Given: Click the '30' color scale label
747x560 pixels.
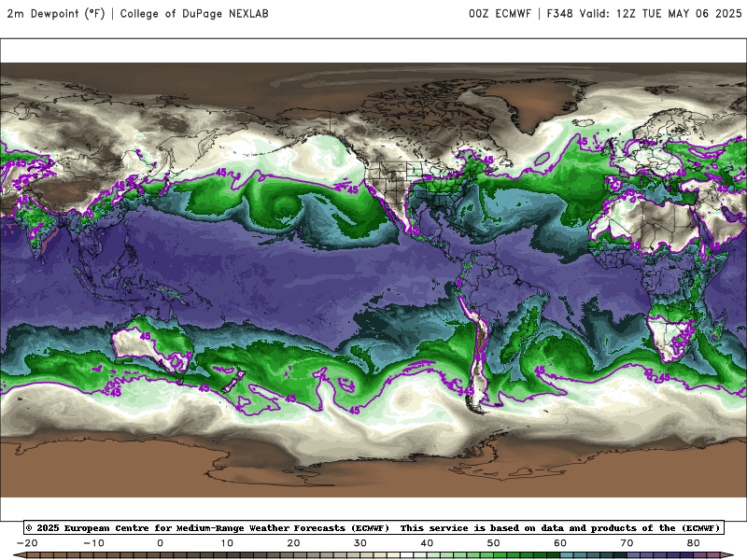Looking at the screenshot, I should click(360, 543).
